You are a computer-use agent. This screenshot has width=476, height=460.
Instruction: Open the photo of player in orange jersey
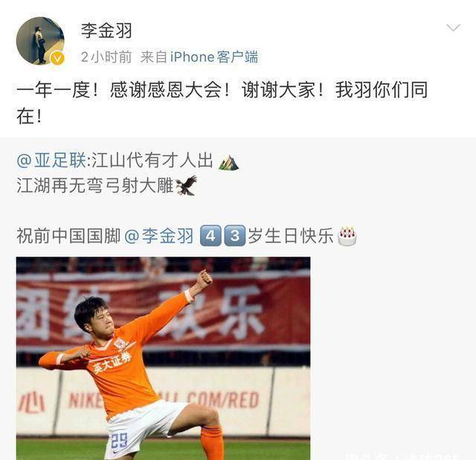tap(164, 358)
